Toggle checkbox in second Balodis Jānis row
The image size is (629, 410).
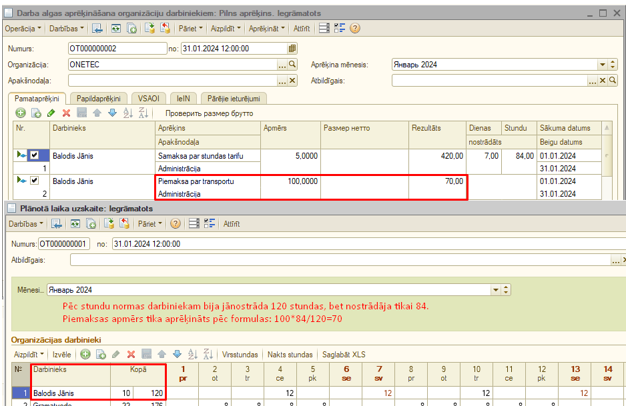[x=36, y=181]
